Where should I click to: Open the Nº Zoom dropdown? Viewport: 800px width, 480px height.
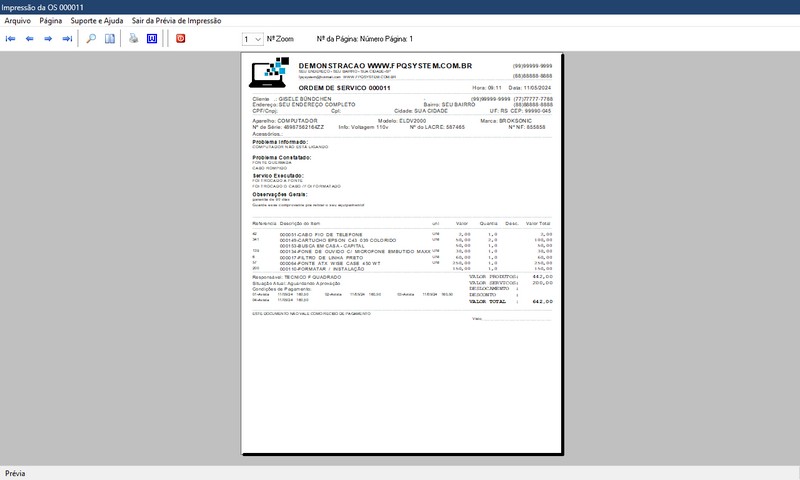pos(253,39)
